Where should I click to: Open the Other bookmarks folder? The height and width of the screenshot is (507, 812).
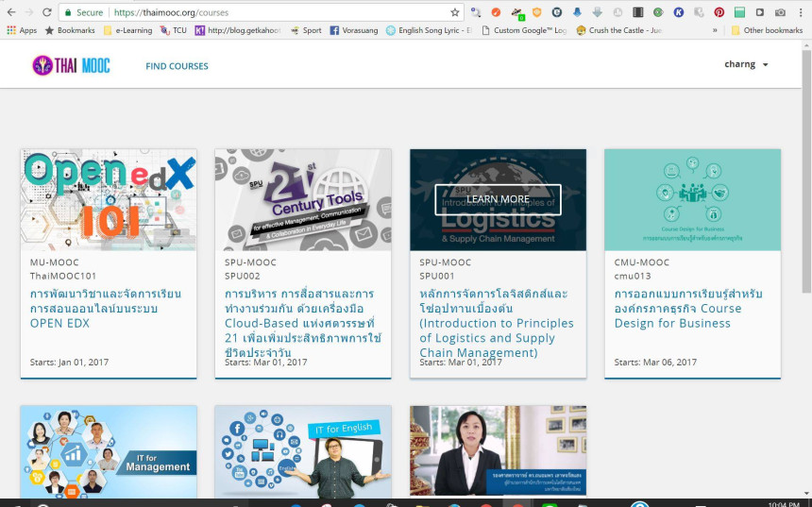(767, 30)
